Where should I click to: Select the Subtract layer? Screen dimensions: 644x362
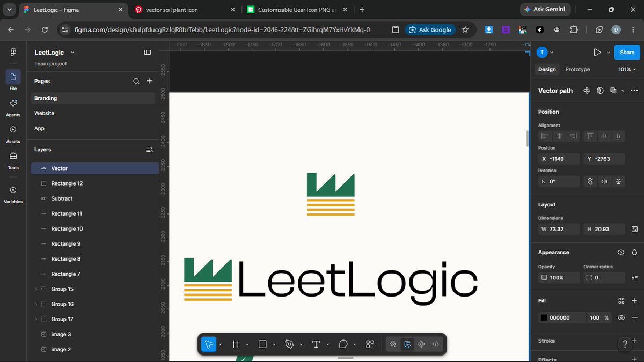[94, 198]
